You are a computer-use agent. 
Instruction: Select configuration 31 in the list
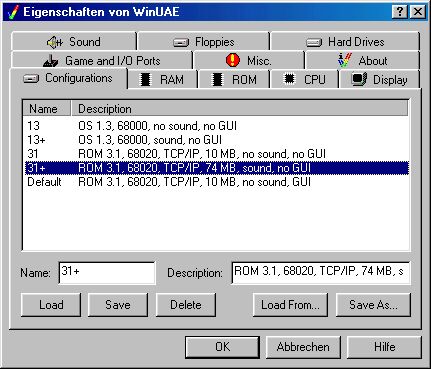tap(217, 154)
